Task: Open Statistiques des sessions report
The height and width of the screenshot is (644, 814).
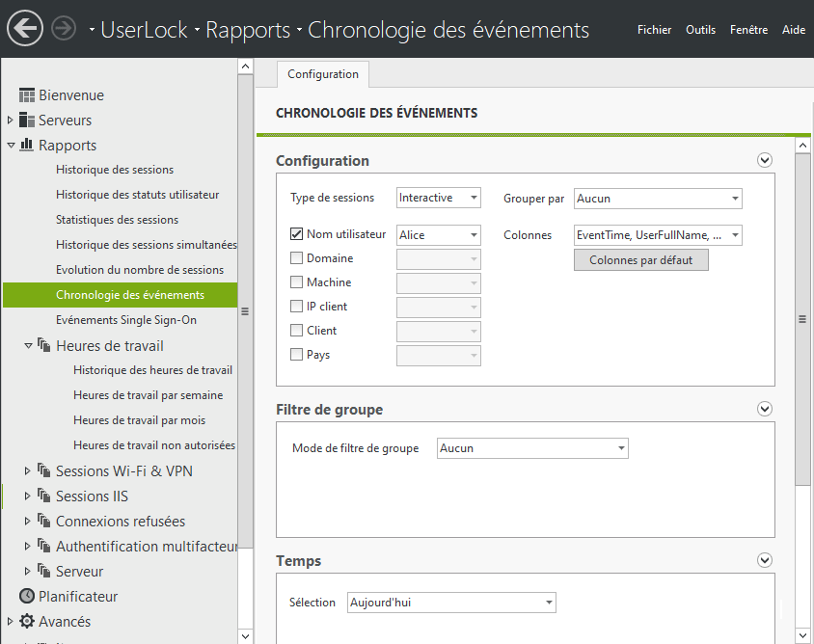Action: pos(118,220)
